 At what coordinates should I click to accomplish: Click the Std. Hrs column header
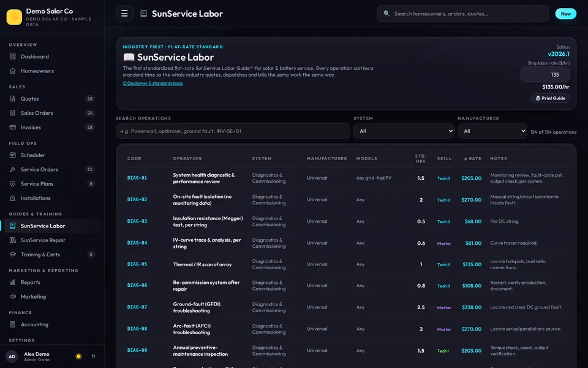[420, 158]
